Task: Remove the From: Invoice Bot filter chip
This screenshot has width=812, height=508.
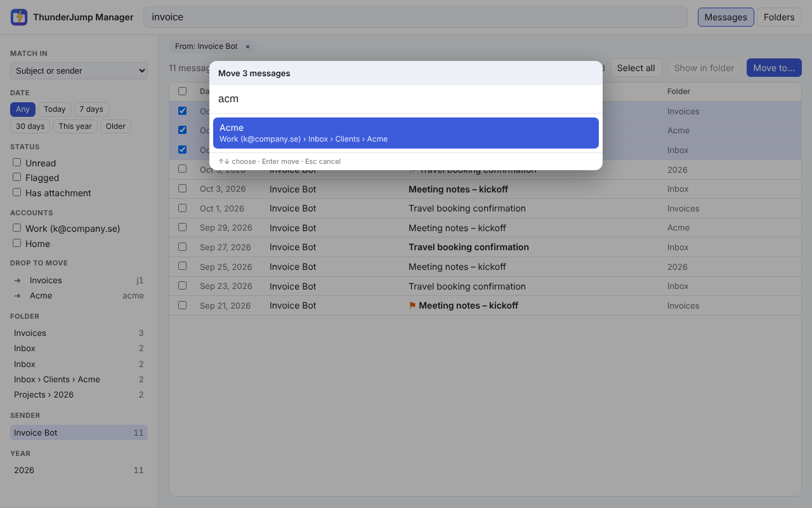Action: point(247,46)
